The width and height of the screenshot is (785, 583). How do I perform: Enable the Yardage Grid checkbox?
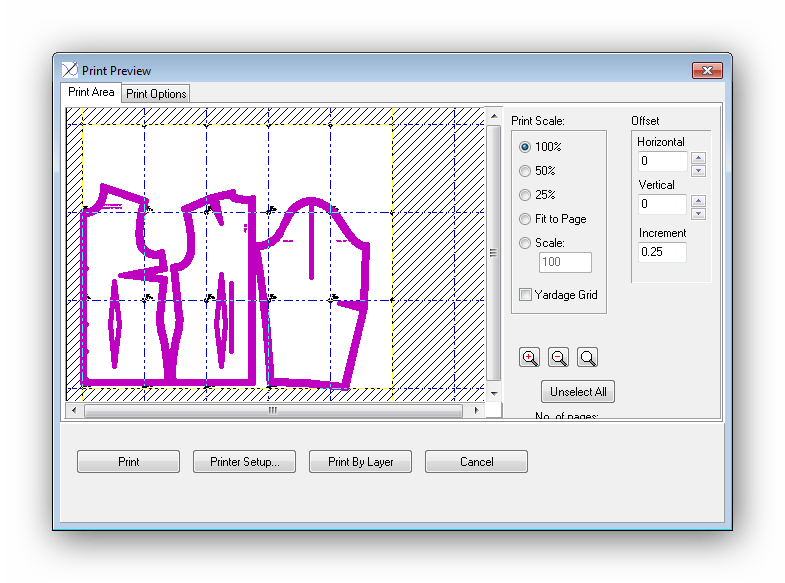click(x=525, y=295)
